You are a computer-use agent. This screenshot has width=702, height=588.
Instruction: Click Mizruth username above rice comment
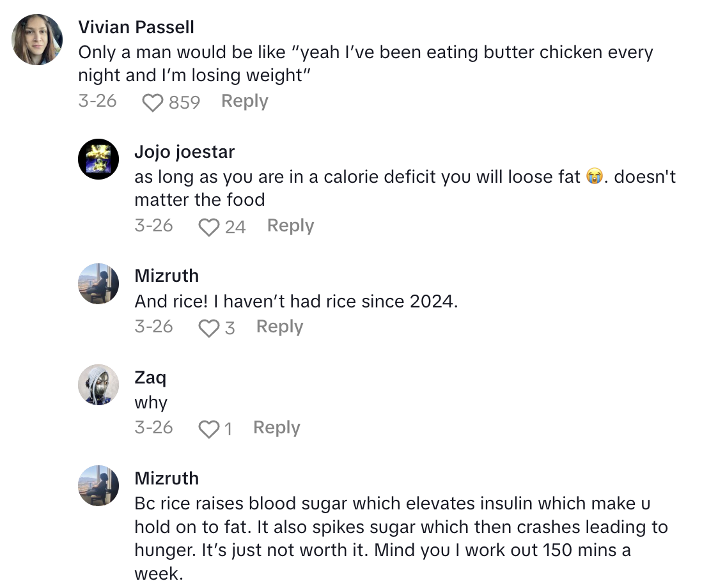(x=166, y=275)
